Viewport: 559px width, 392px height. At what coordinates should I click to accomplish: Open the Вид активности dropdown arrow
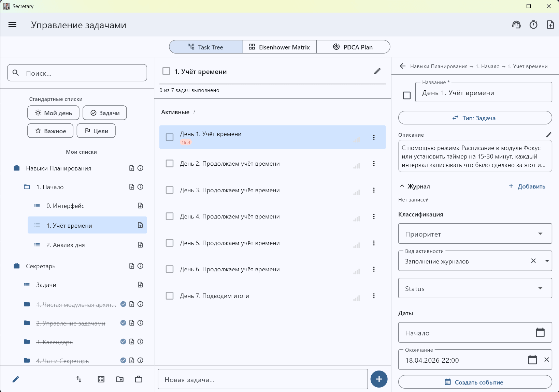[547, 261]
